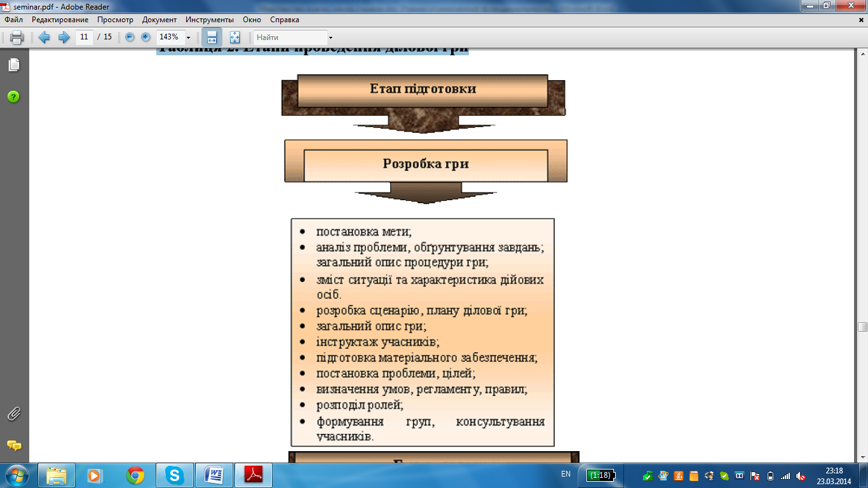Click the 'інструктаж учасників;' bullet text
The image size is (868, 488).
[378, 342]
